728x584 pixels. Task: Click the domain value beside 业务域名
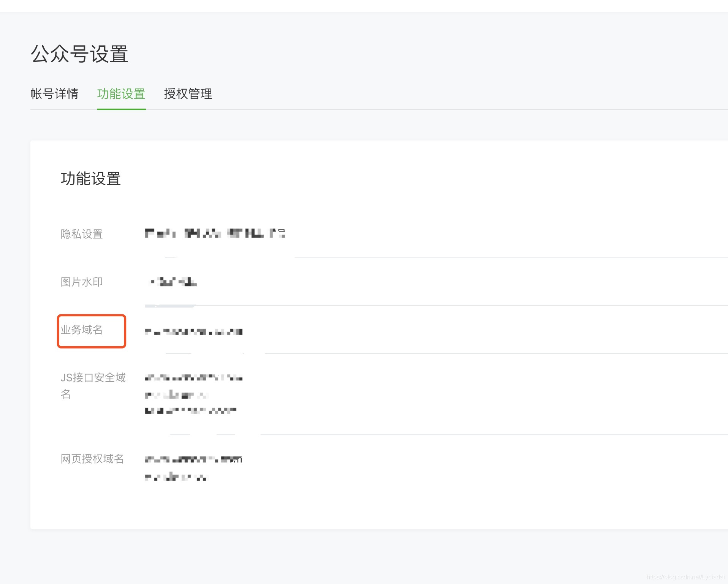(193, 331)
